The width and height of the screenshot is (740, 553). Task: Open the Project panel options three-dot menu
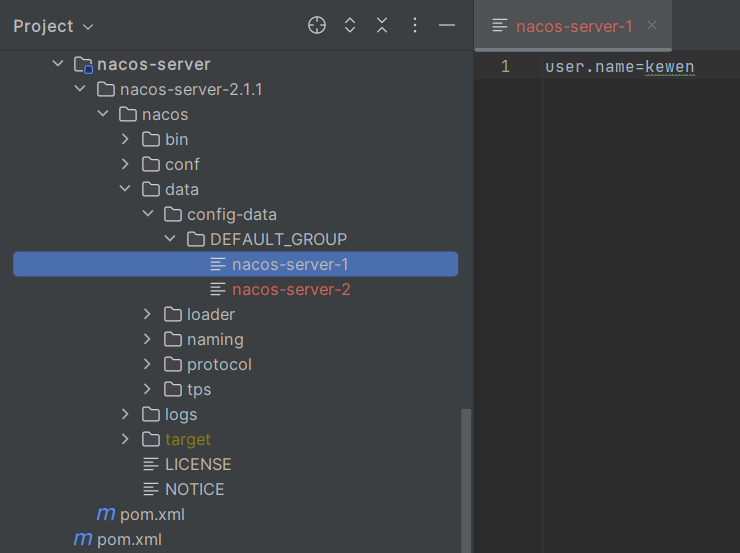pos(415,25)
